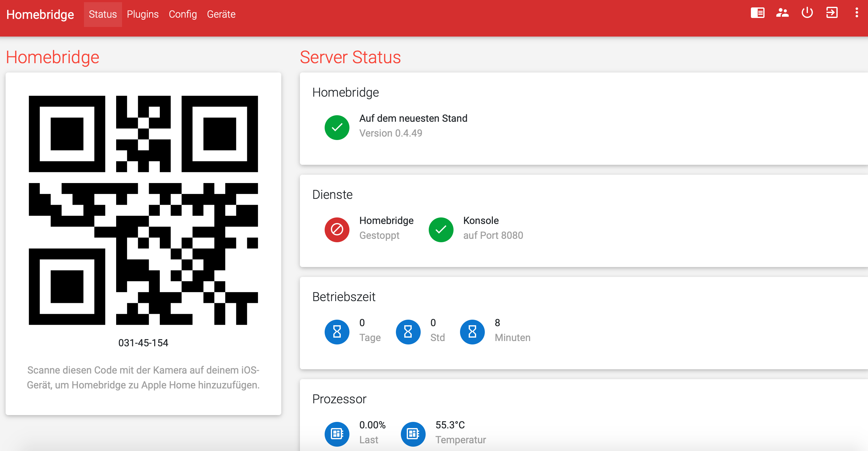Screen dimensions: 868x451
Task: Click the green Konsole service check icon
Action: pos(441,230)
